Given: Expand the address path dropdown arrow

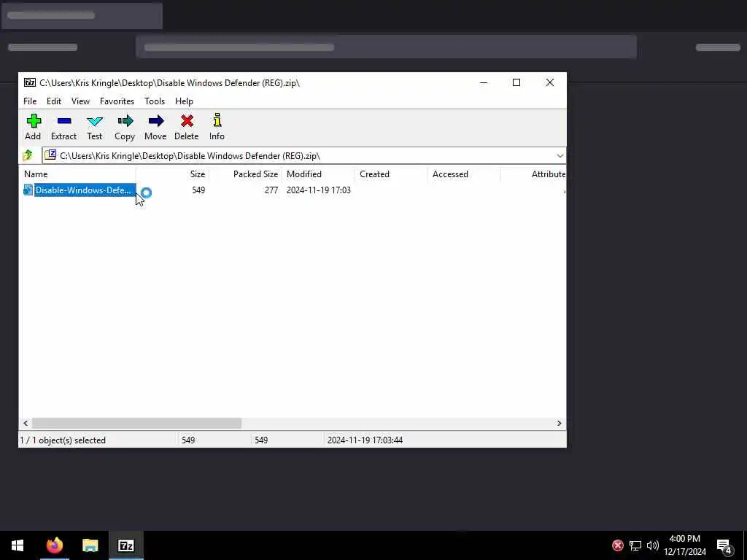Looking at the screenshot, I should [560, 156].
